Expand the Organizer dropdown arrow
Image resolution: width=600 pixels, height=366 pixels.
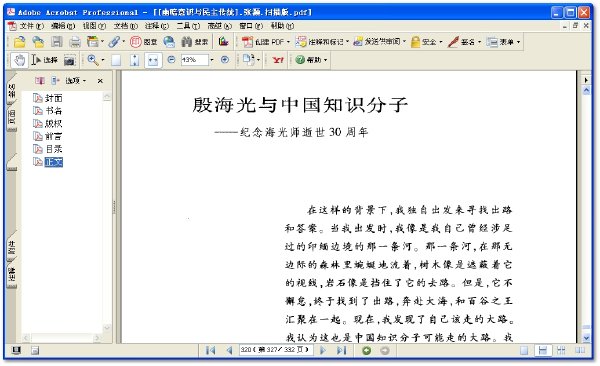pos(102,41)
